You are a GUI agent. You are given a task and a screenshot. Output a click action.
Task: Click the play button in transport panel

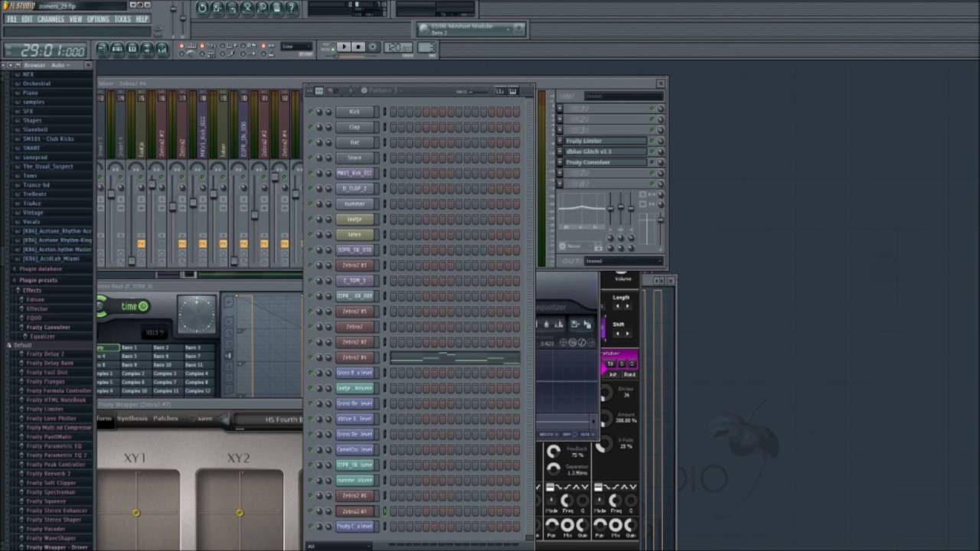344,47
